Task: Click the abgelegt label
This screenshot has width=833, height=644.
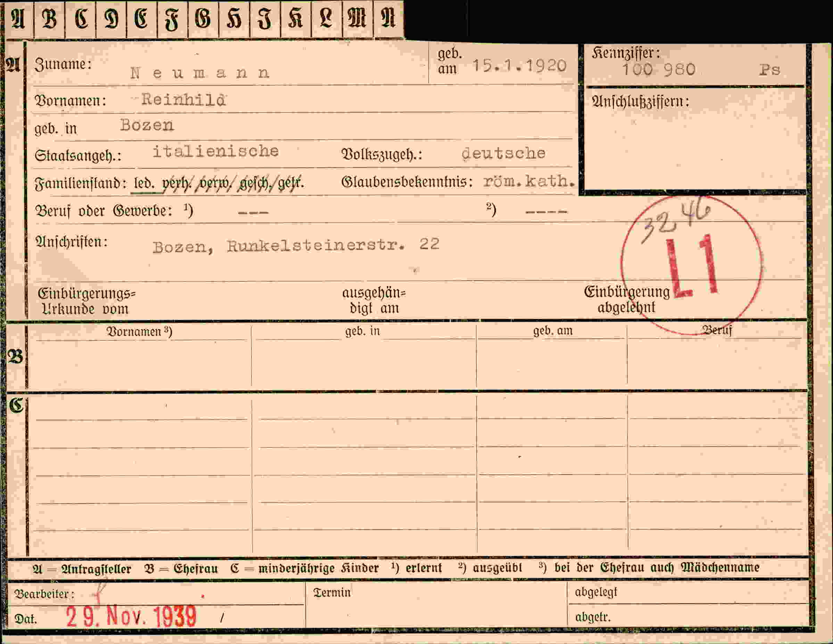Action: [596, 592]
